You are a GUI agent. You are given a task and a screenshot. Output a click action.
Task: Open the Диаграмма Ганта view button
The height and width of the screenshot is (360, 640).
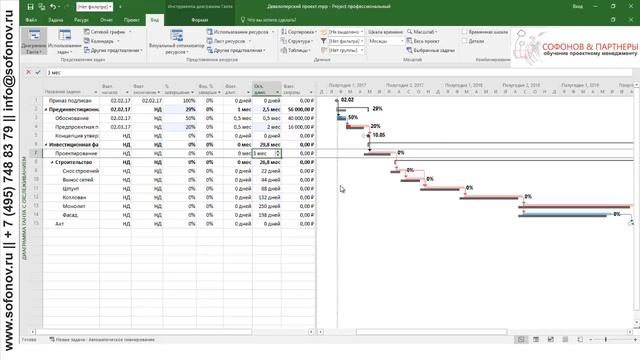34,41
